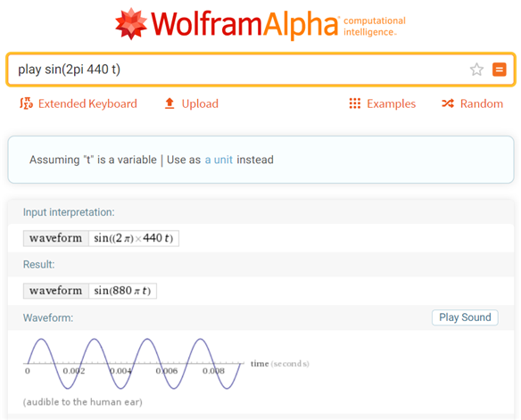
Task: Click the 'sin((2 π)×440 t)' input expression
Action: click(x=134, y=238)
